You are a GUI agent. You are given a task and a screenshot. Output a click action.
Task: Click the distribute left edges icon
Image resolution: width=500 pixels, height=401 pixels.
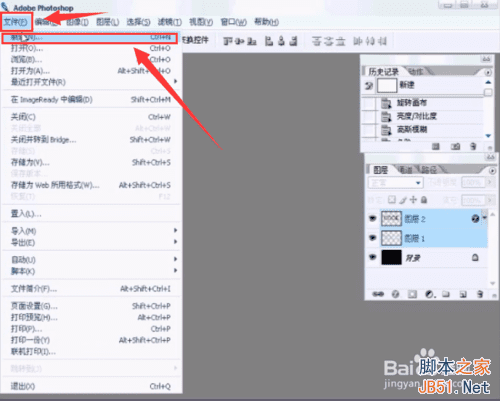click(x=358, y=41)
